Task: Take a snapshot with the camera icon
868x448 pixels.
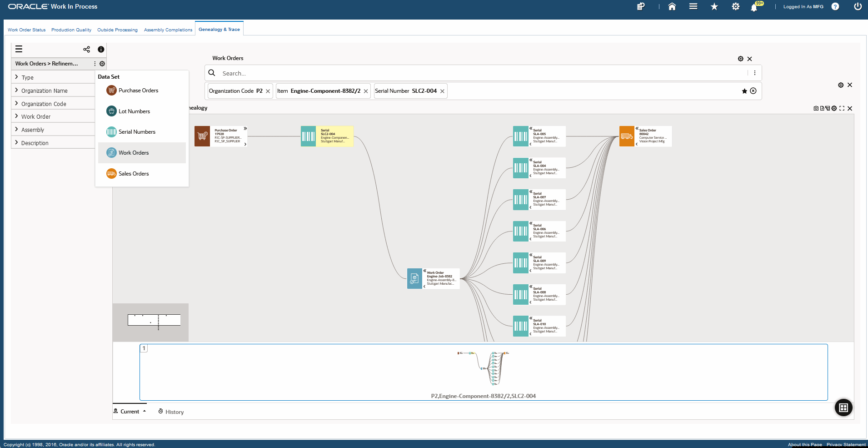Action: (816, 108)
